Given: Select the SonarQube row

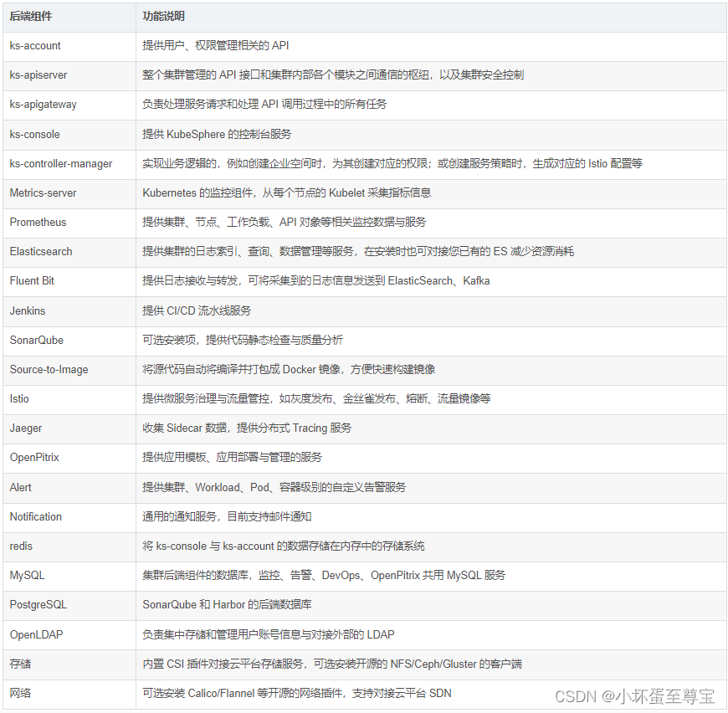Looking at the screenshot, I should tap(36, 340).
